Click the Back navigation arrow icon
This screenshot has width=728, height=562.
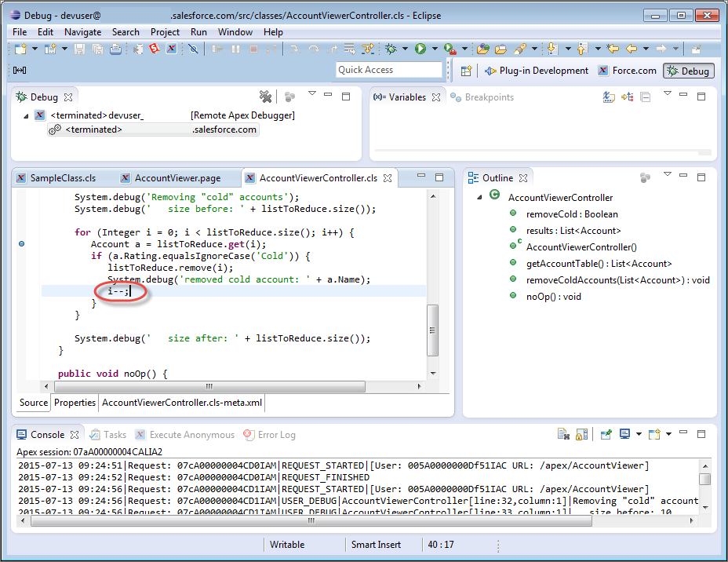632,49
